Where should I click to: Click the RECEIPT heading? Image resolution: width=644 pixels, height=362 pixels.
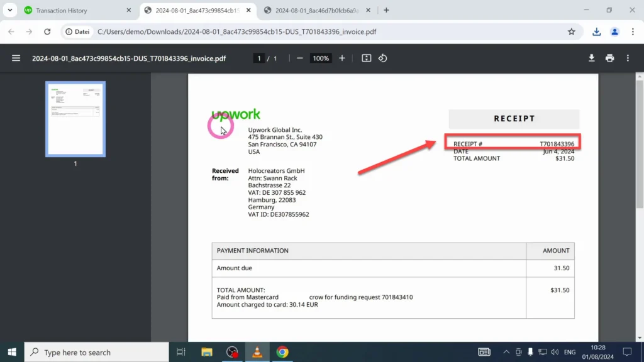click(x=514, y=119)
